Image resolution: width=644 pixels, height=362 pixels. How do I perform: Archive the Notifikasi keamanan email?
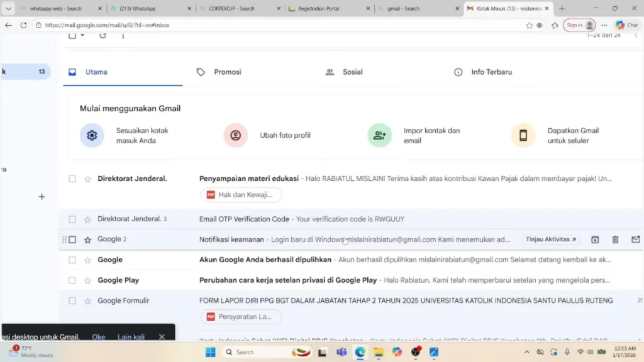pos(595,239)
